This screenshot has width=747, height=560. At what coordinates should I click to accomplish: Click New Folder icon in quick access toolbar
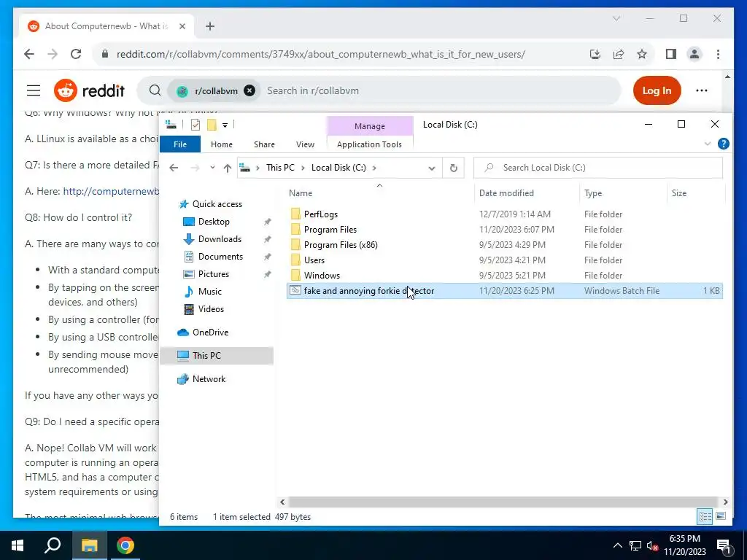212,125
